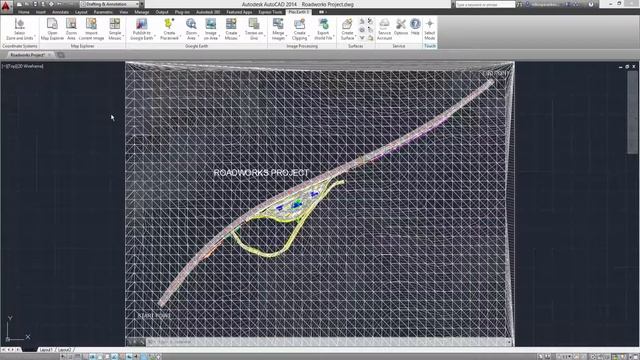Click the ROADWORKS PROJECT text in the drawing
The height and width of the screenshot is (360, 640).
[x=261, y=173]
